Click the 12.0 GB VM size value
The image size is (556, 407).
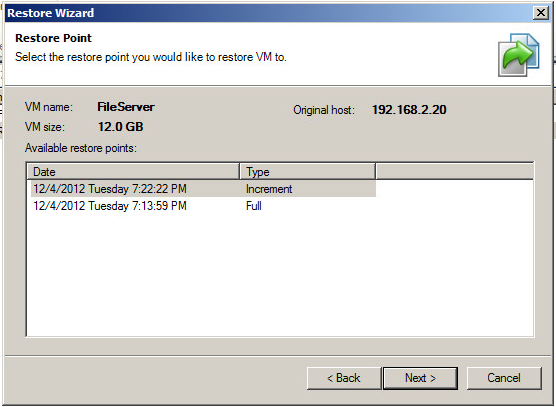[x=121, y=127]
